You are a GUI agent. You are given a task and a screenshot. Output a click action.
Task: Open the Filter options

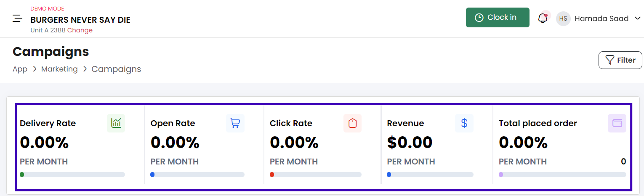pos(620,60)
